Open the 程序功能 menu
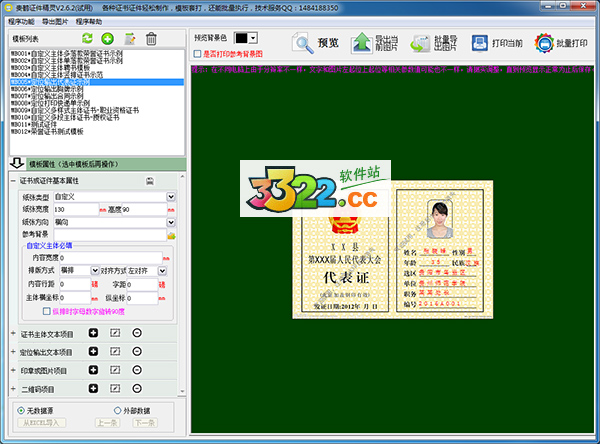 pyautogui.click(x=20, y=20)
